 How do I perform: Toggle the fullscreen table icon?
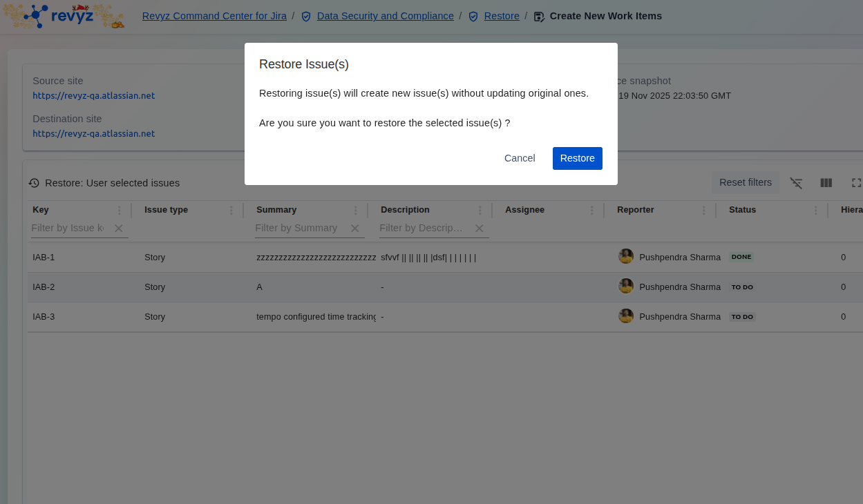(x=856, y=183)
